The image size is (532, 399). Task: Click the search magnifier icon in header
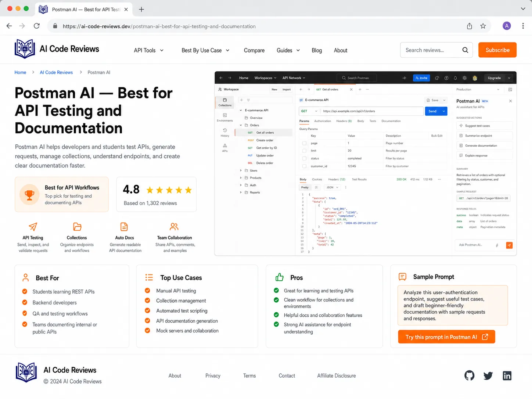pos(465,50)
